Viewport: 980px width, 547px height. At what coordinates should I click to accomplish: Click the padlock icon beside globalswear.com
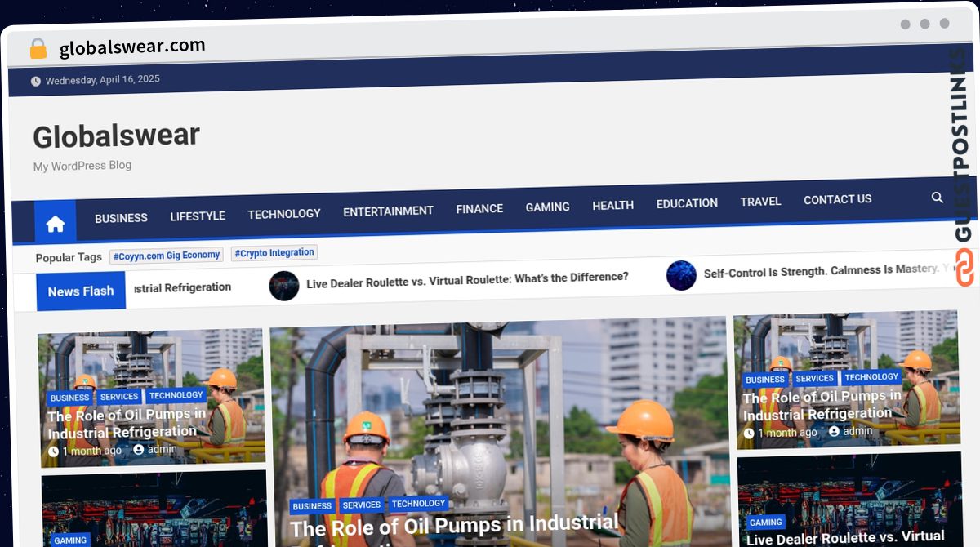tap(38, 49)
